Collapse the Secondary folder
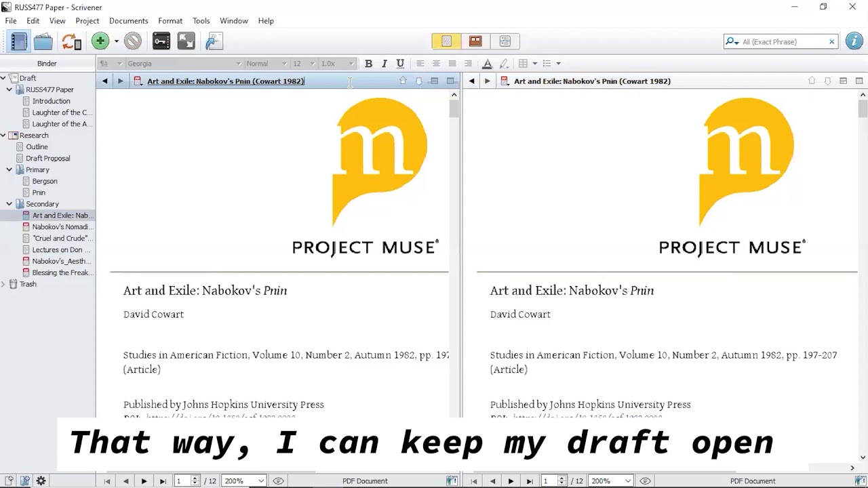This screenshot has width=868, height=488. tap(9, 204)
